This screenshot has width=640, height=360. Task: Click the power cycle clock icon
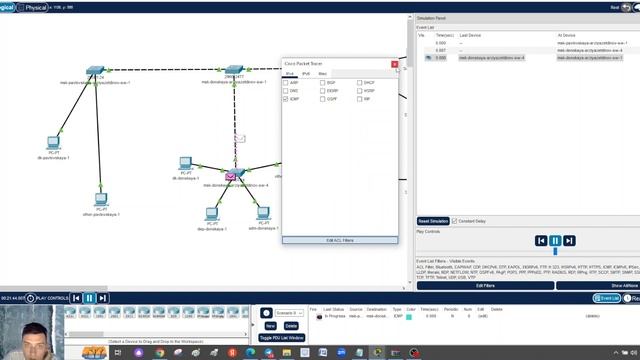pyautogui.click(x=31, y=298)
